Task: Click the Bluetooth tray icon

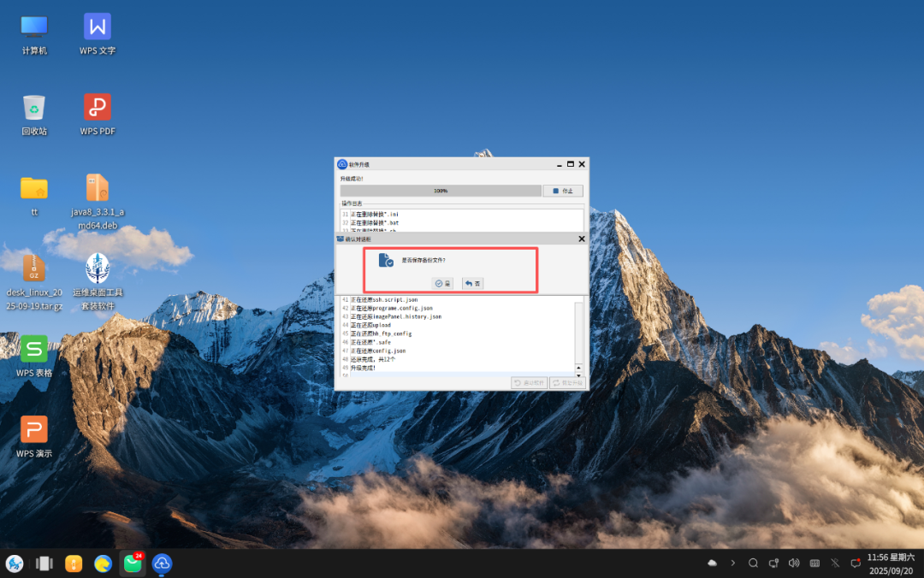Action: [835, 563]
